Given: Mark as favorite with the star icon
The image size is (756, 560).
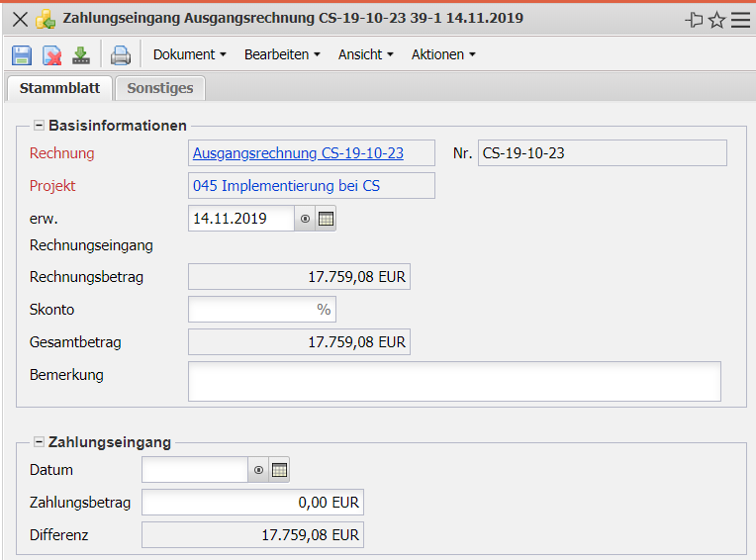Looking at the screenshot, I should (717, 19).
